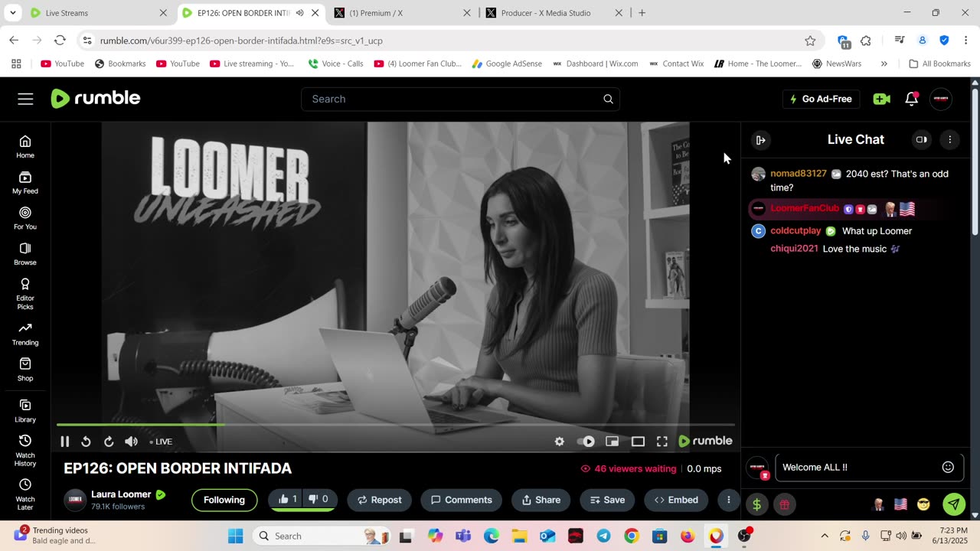
Task: Open Editor Picks in the sidebar
Action: click(25, 294)
